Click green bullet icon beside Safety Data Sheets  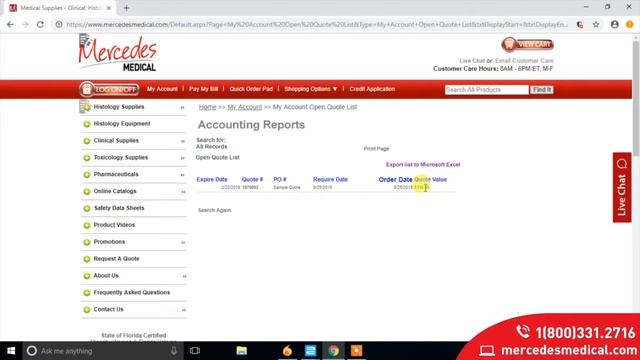[x=87, y=209]
